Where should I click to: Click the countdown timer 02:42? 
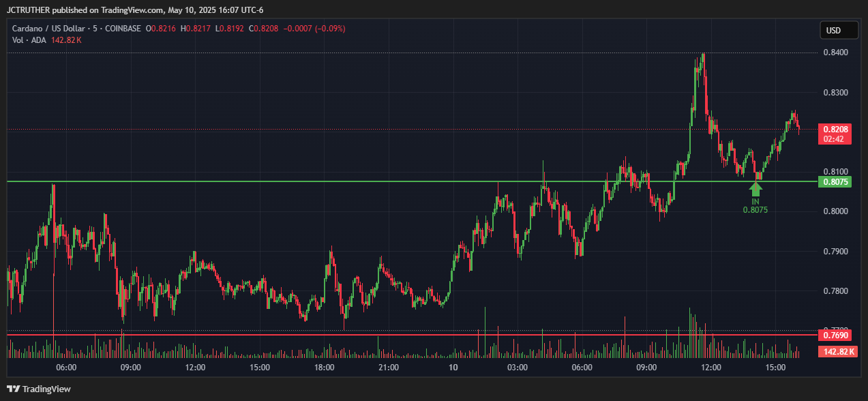click(835, 139)
